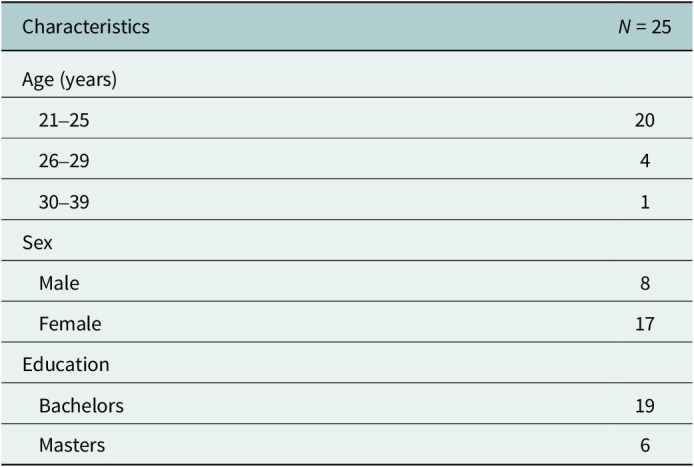Select the count 1 for ages 30–39
The image size is (694, 467).
[645, 202]
